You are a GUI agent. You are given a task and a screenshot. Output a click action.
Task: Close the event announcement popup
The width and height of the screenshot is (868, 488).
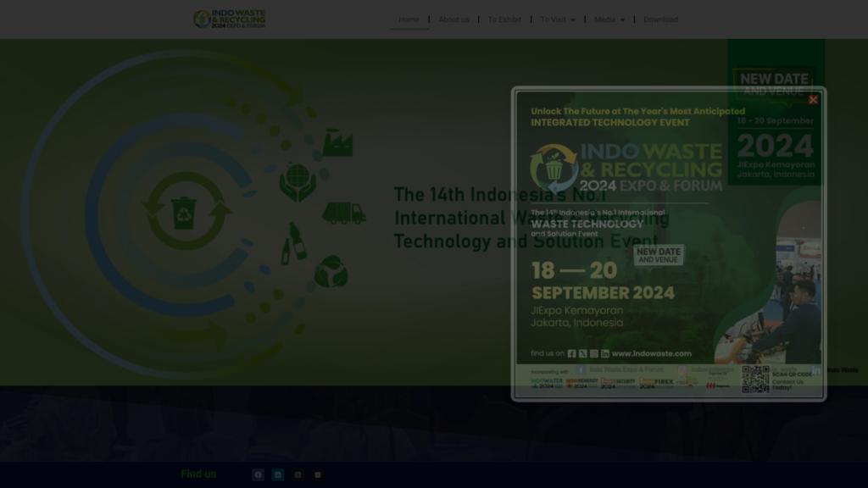pos(813,100)
